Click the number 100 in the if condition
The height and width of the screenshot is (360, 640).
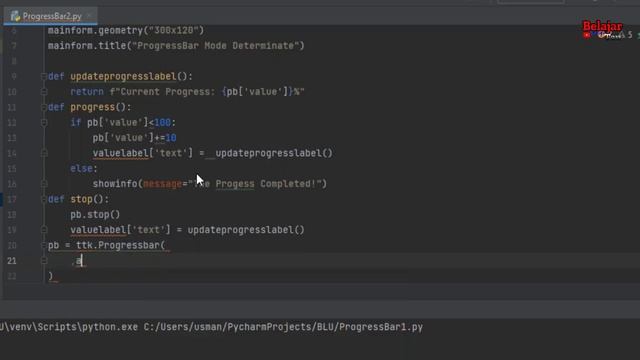click(162, 122)
